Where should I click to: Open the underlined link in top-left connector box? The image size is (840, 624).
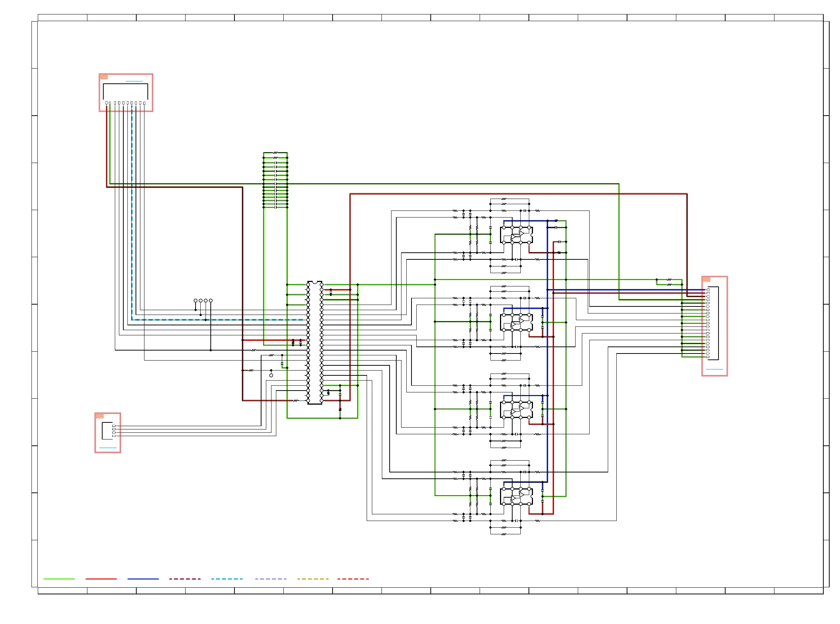(x=134, y=81)
